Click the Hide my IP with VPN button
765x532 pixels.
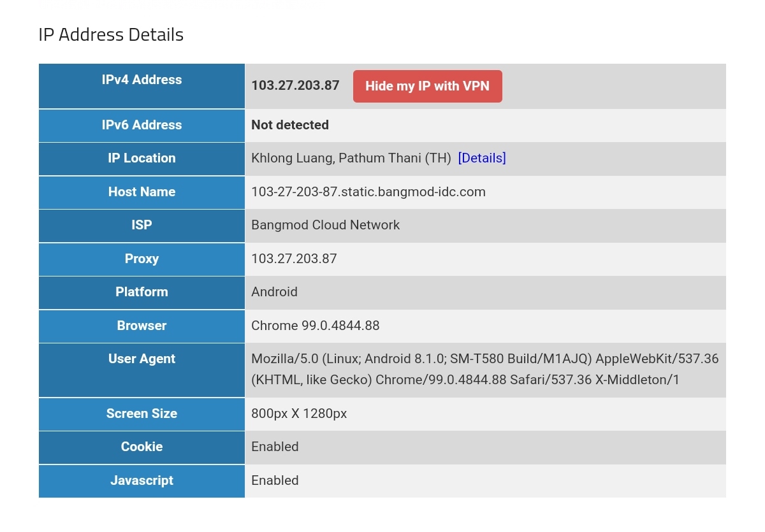click(x=427, y=86)
